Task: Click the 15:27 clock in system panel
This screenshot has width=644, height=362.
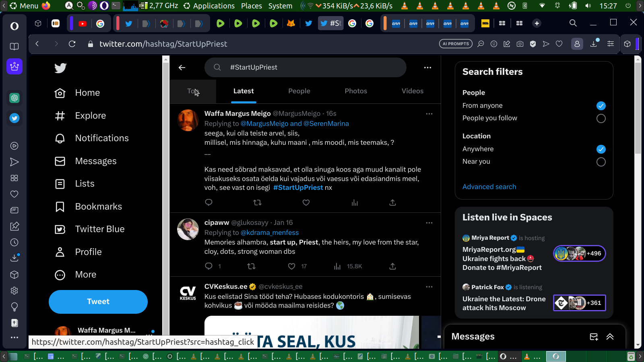Action: pos(608,6)
